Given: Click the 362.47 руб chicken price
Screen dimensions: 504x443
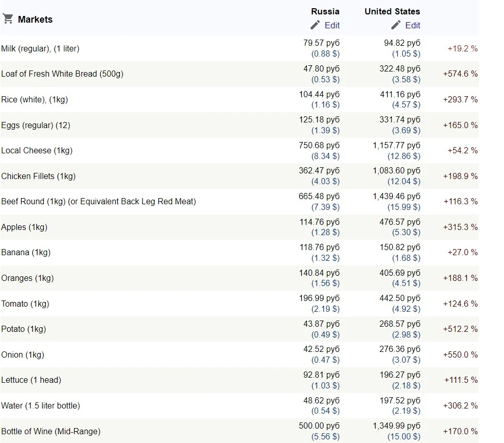Looking at the screenshot, I should (319, 171).
